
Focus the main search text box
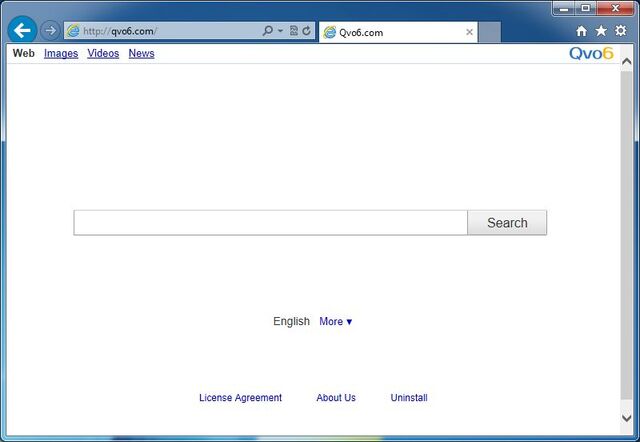click(270, 223)
